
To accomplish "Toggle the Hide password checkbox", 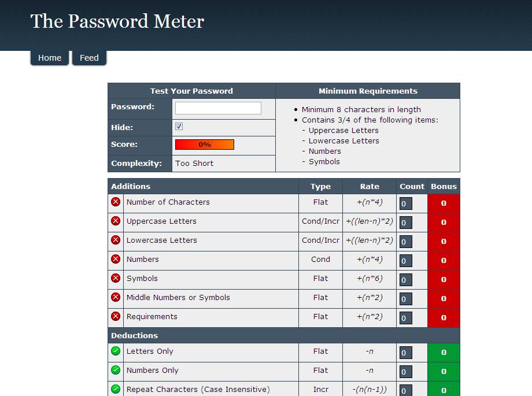I will [179, 126].
